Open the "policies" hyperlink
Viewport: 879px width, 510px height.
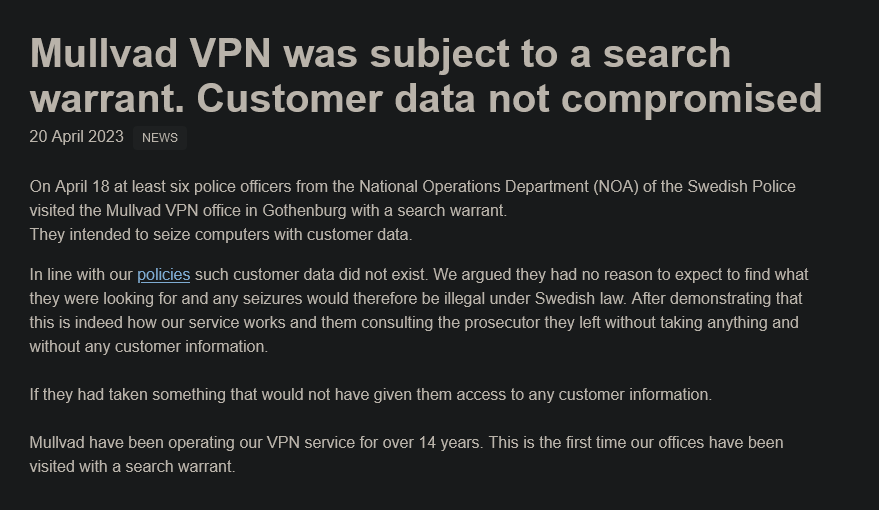[x=163, y=275]
